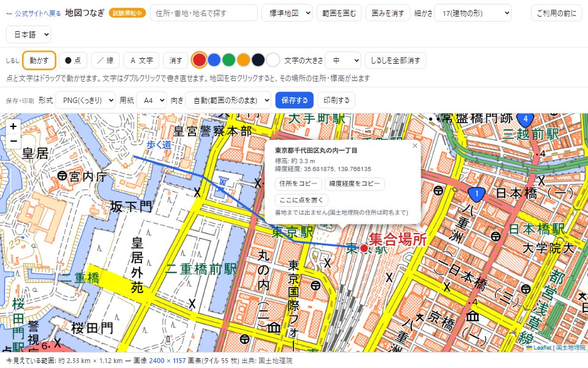This screenshot has height=368, width=588.
Task: Click the 三越前駅 station label
Action: 530,134
